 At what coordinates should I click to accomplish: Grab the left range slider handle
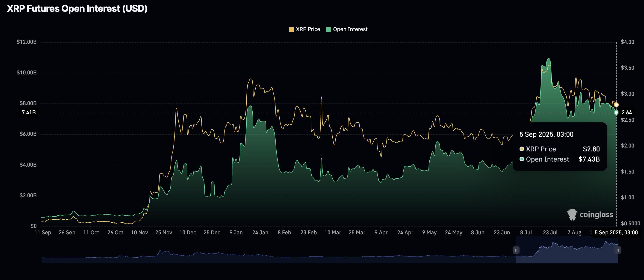[516, 250]
